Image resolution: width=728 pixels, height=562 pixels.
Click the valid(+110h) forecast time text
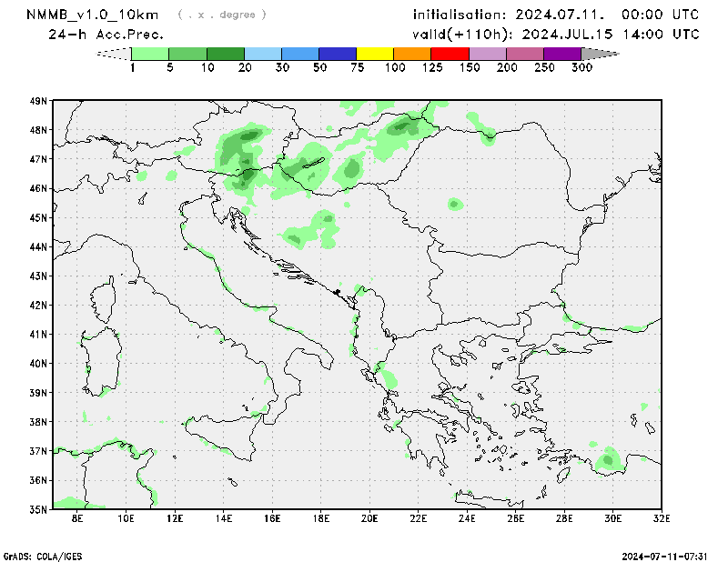click(555, 35)
